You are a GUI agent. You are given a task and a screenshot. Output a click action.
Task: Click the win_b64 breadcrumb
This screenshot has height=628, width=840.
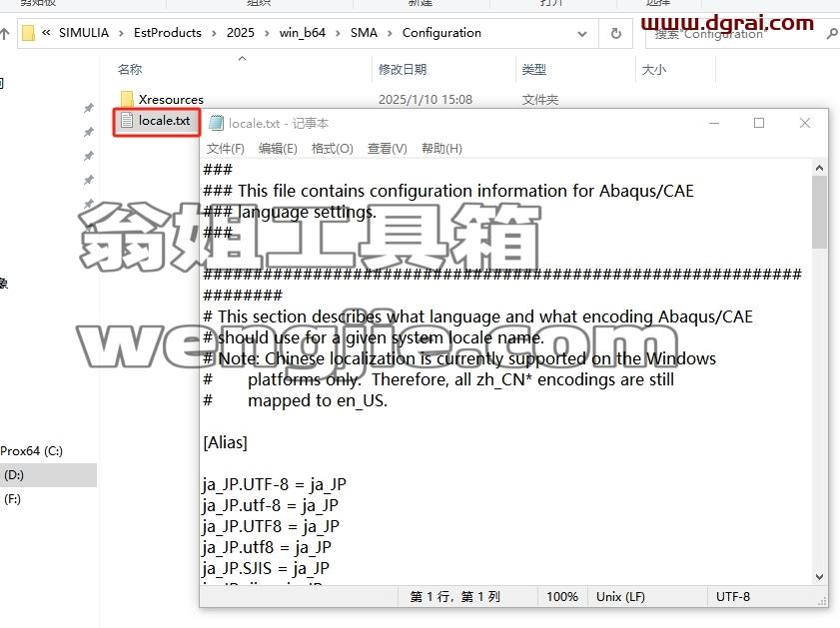tap(303, 33)
